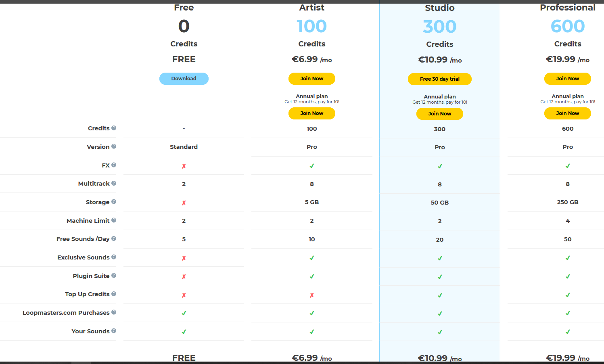
Task: Click Plugin Suite checkmark in Artist column
Action: [x=312, y=276]
